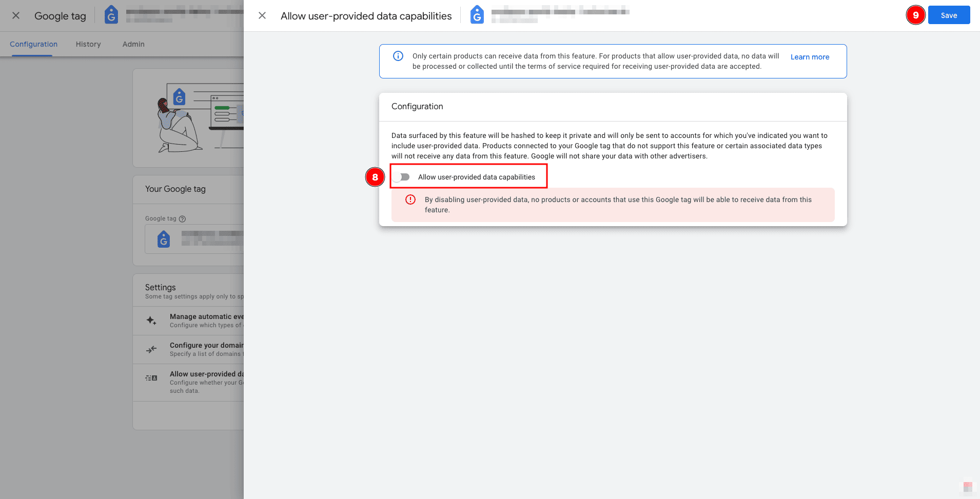980x499 pixels.
Task: Click the Google tag help question icon
Action: [x=182, y=219]
